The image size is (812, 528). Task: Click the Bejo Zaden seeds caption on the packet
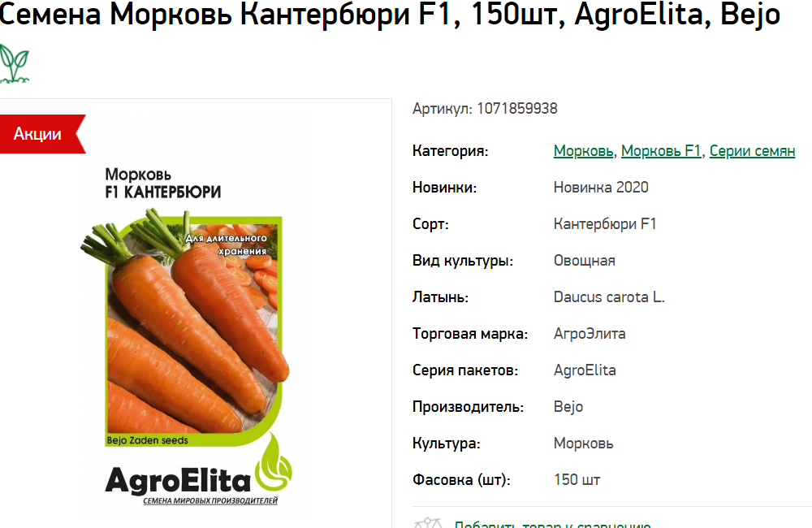(x=147, y=440)
